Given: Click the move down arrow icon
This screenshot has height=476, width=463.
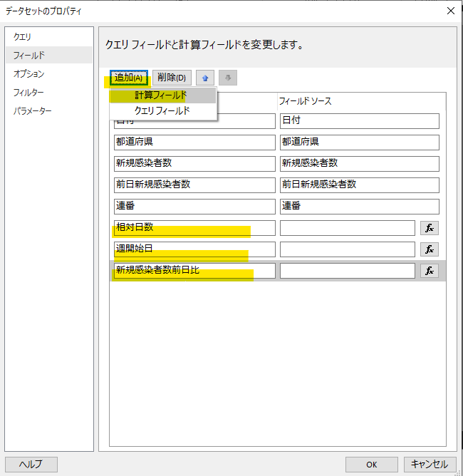Looking at the screenshot, I should [228, 78].
